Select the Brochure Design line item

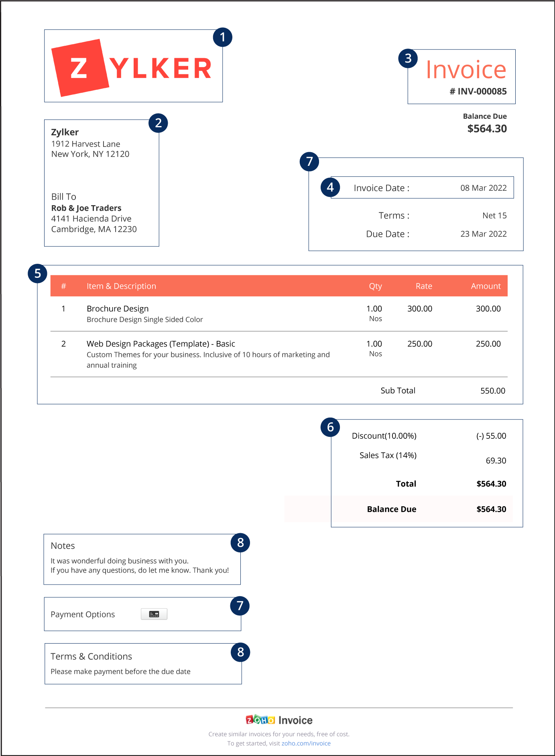pyautogui.click(x=118, y=308)
